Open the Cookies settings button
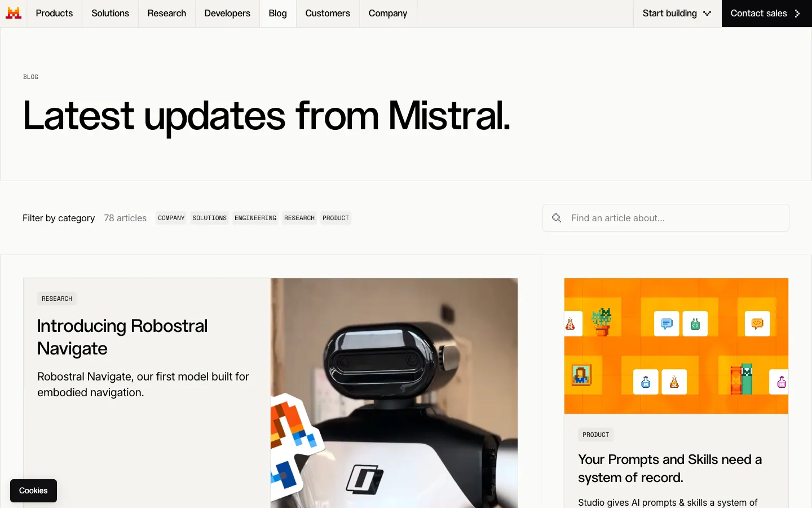Image resolution: width=812 pixels, height=508 pixels. point(33,491)
